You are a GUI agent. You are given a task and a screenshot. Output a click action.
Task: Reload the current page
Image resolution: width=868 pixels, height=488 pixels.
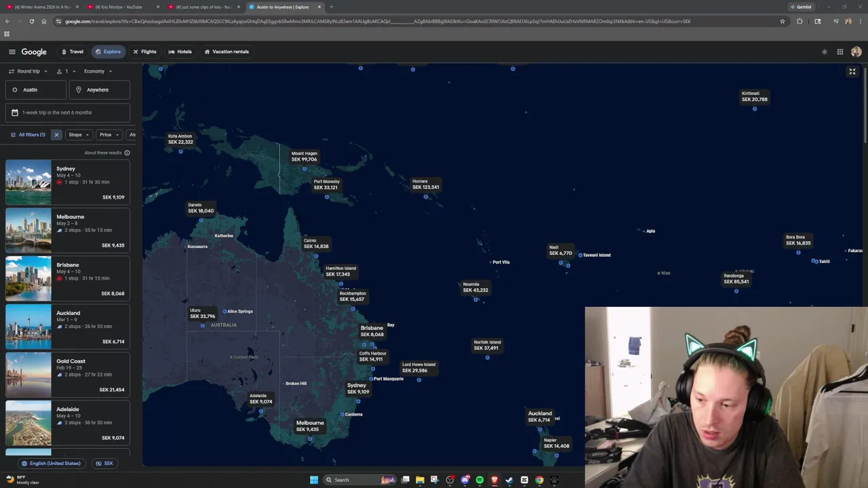point(31,21)
